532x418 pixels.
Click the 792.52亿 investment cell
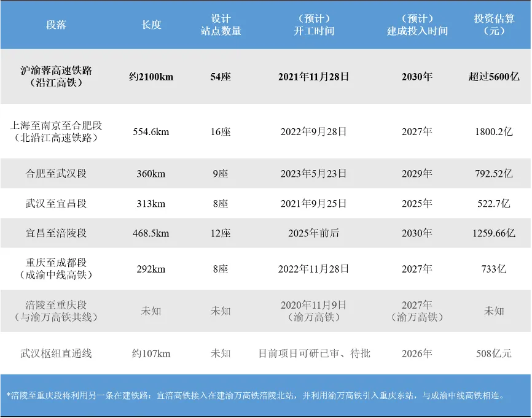click(x=494, y=174)
